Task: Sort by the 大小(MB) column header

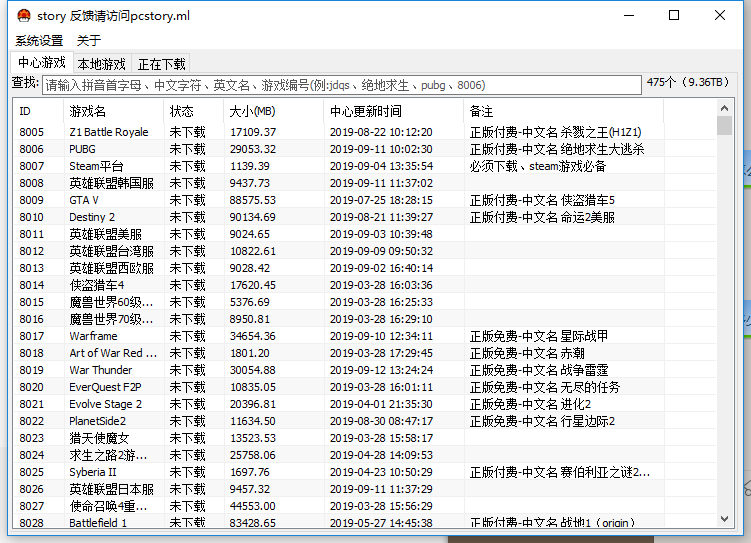Action: click(273, 112)
